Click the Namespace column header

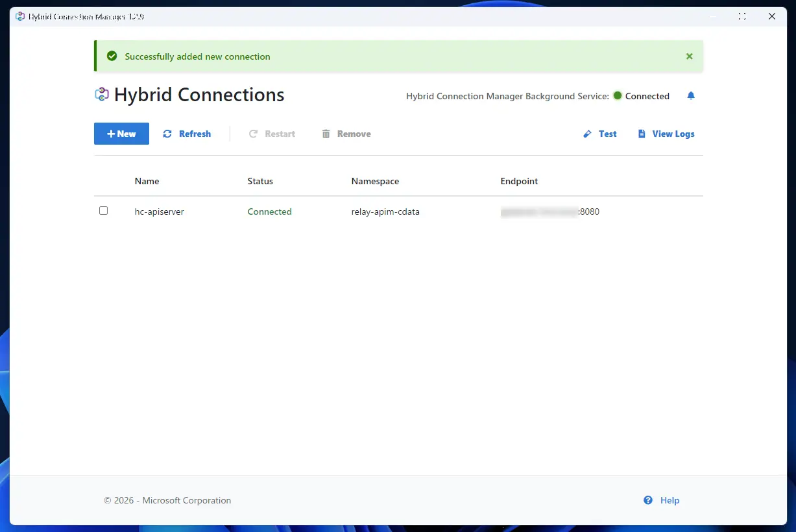click(x=375, y=181)
